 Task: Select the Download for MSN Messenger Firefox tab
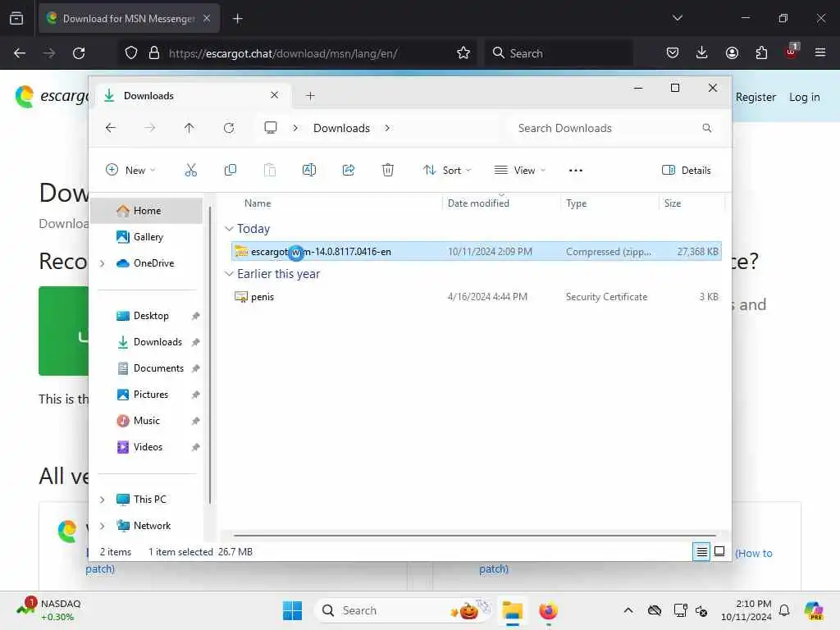coord(129,19)
